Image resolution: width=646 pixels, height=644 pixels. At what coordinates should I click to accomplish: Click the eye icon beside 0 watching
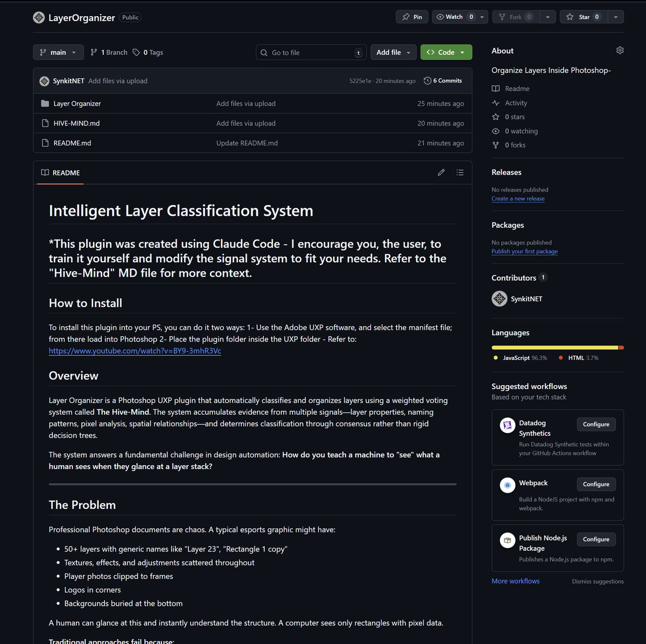pyautogui.click(x=496, y=131)
